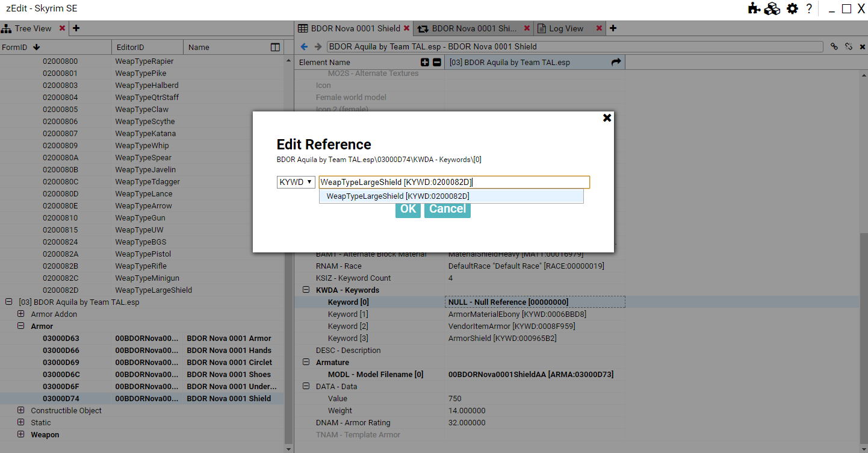Select the WeapTypeRapier row
Image resolution: width=868 pixels, height=453 pixels.
pos(142,61)
